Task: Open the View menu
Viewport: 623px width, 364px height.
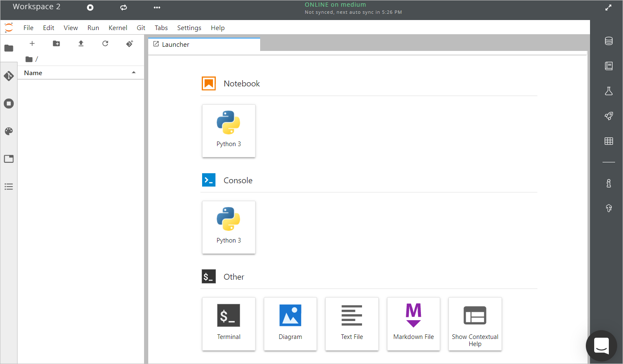Action: [x=71, y=28]
